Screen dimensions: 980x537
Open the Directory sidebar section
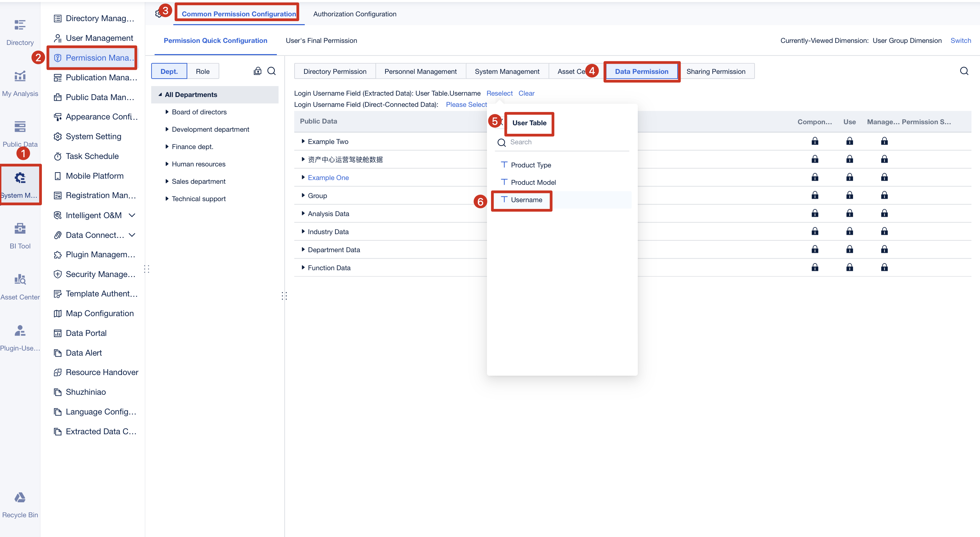20,32
